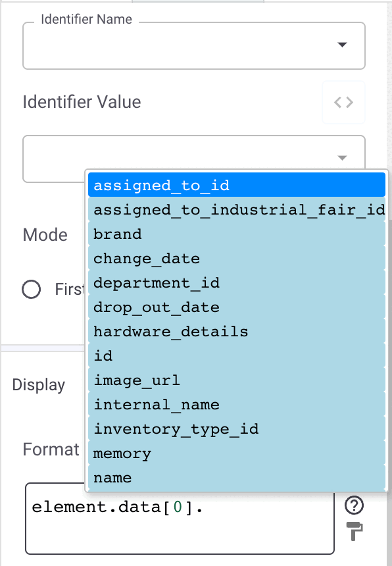Click into the Format code editor field
Viewport: 392px width, 566px height.
tap(180, 523)
